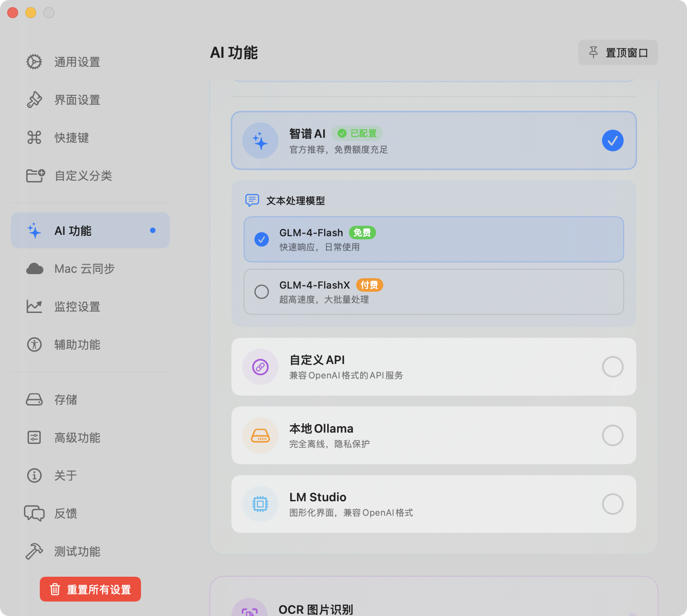Click the 自定义 API link icon
The height and width of the screenshot is (616, 687).
[260, 367]
